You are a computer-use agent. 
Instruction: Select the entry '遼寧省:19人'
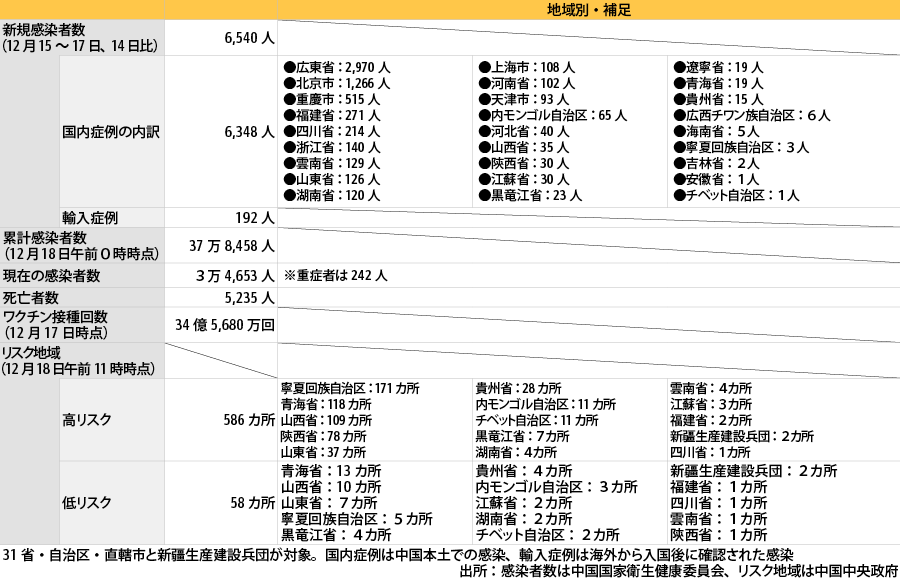click(x=718, y=67)
